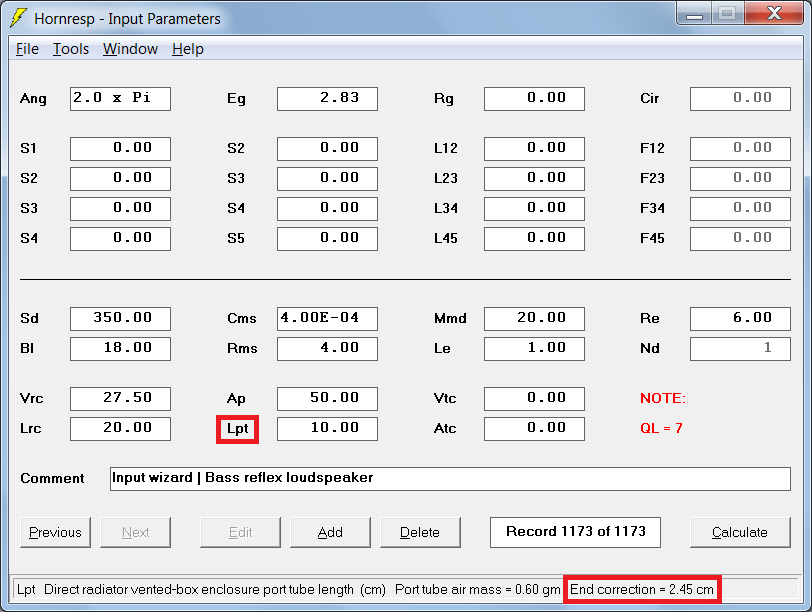Select the Lrc field showing 20.00
Viewport: 812px width, 612px height.
[x=120, y=429]
